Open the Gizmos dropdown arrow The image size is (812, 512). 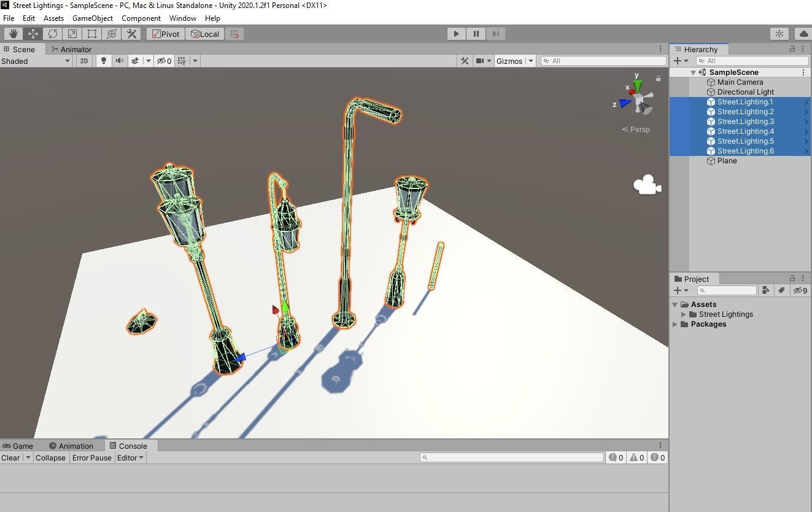[x=531, y=61]
